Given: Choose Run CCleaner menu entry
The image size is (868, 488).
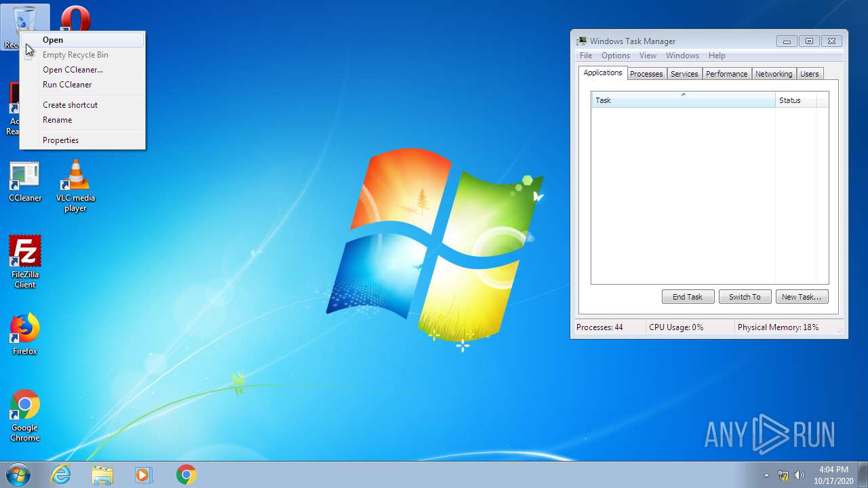Looking at the screenshot, I should point(82,85).
